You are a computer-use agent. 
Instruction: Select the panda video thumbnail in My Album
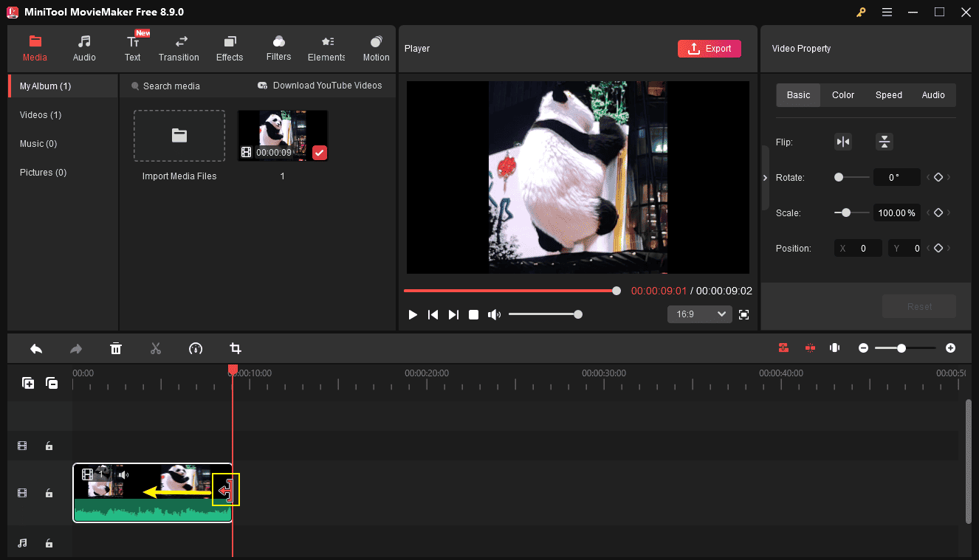tap(283, 136)
